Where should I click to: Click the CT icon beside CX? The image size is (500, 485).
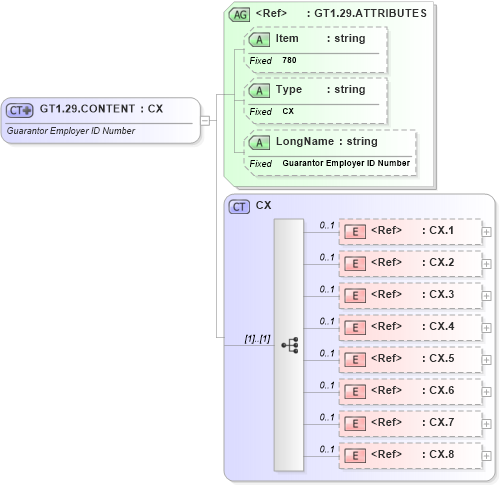point(239,207)
